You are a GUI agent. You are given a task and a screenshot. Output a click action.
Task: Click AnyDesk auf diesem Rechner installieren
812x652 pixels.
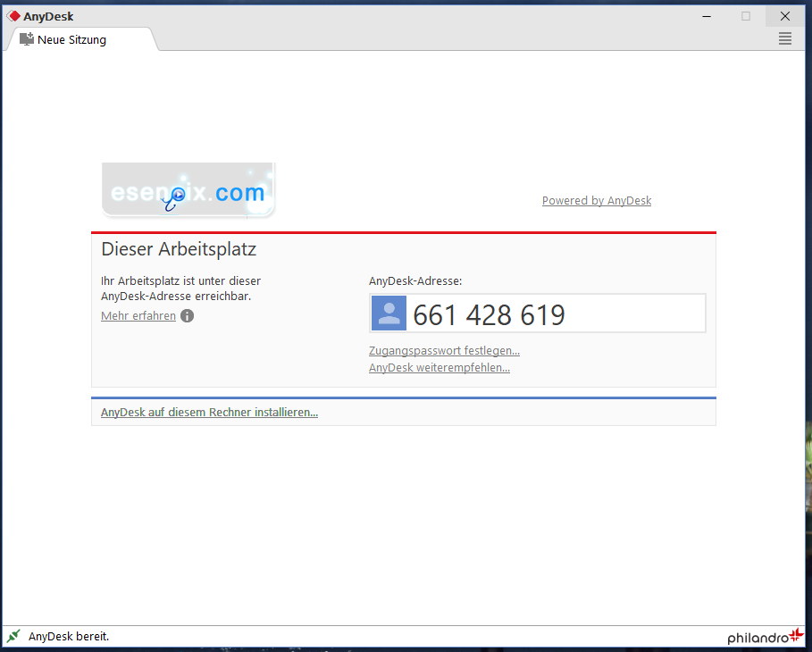tap(209, 413)
